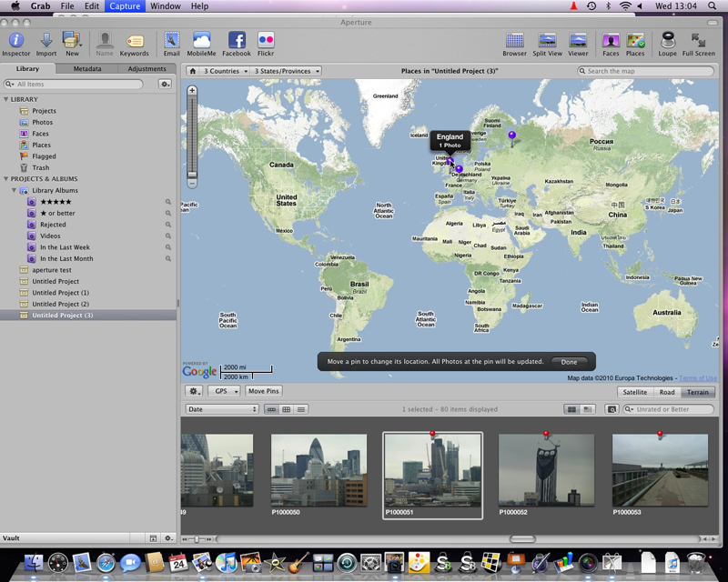Image resolution: width=728 pixels, height=582 pixels.
Task: Open the map action gear menu
Action: [194, 391]
